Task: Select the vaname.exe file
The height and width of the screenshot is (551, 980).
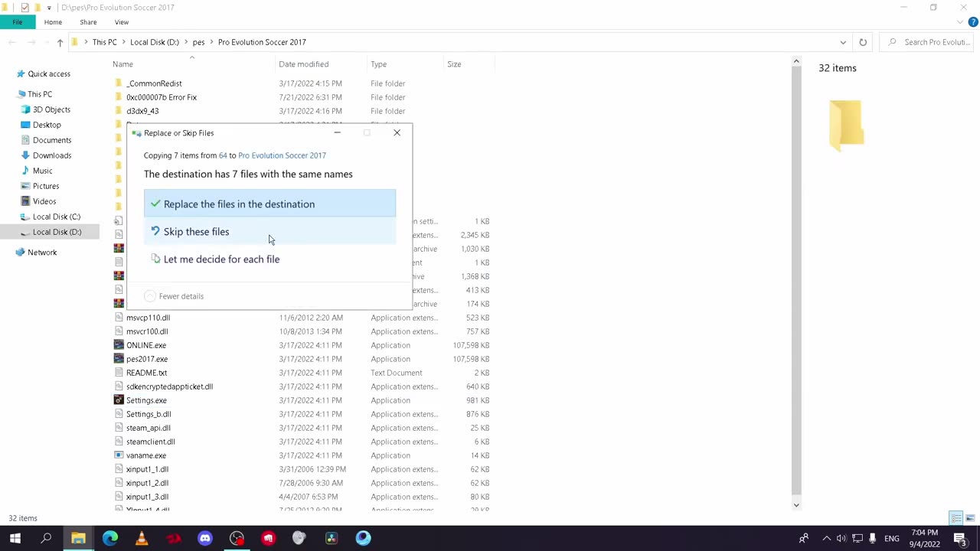Action: (146, 455)
